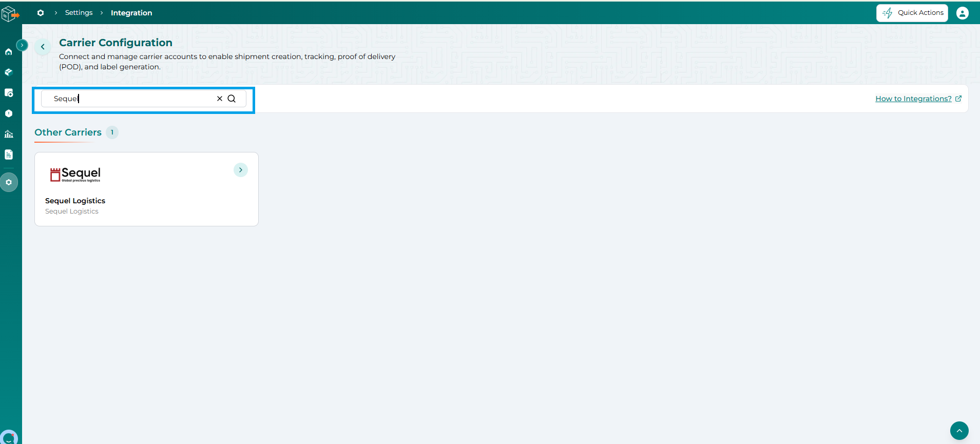Click the app logo at top left
This screenshot has height=444, width=980.
pyautogui.click(x=10, y=14)
